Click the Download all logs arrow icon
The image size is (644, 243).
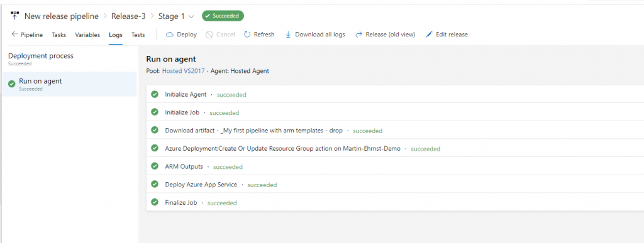(x=288, y=35)
